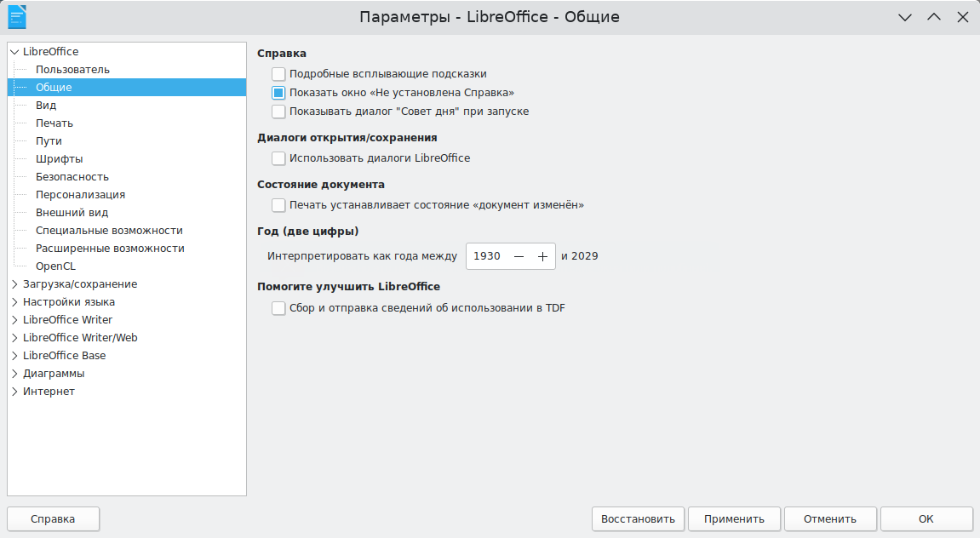
Task: Open «Расширенные возможности» settings page
Action: click(x=110, y=248)
